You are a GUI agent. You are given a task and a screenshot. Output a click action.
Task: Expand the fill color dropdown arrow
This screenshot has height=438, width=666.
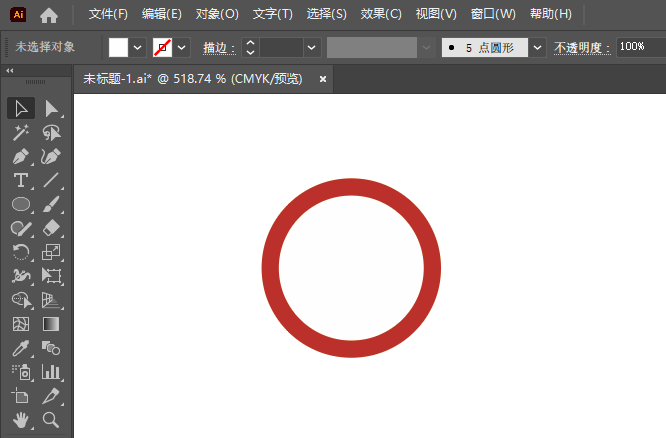click(x=137, y=48)
